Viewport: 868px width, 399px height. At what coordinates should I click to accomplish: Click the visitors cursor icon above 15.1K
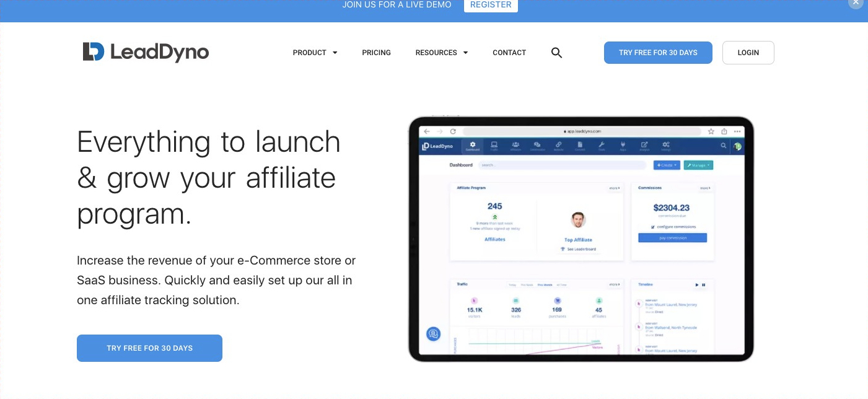pos(474,300)
